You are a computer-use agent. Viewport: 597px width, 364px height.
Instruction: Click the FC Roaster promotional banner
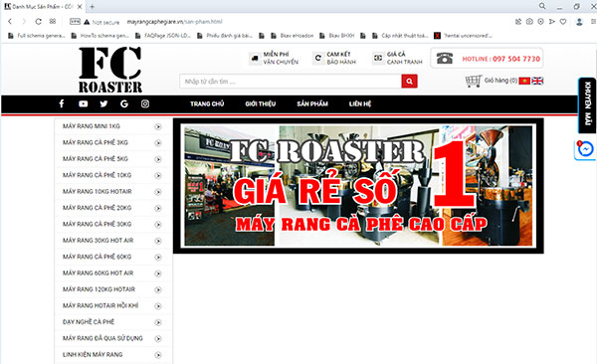coord(358,186)
